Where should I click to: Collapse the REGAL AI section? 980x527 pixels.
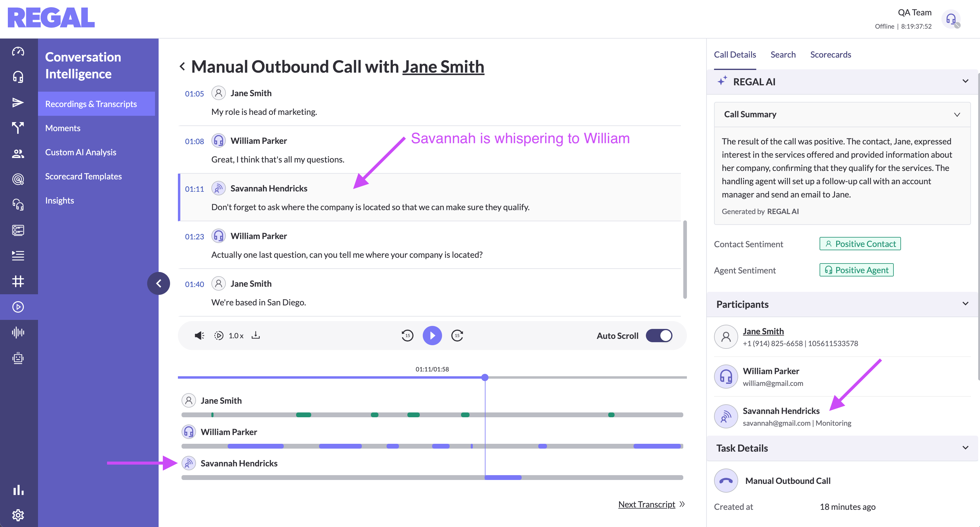pos(965,81)
